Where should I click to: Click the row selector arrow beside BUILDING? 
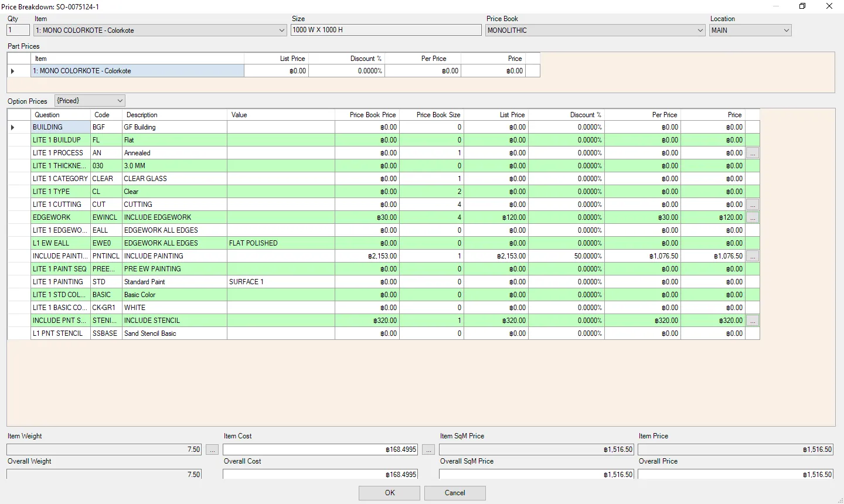pyautogui.click(x=13, y=127)
